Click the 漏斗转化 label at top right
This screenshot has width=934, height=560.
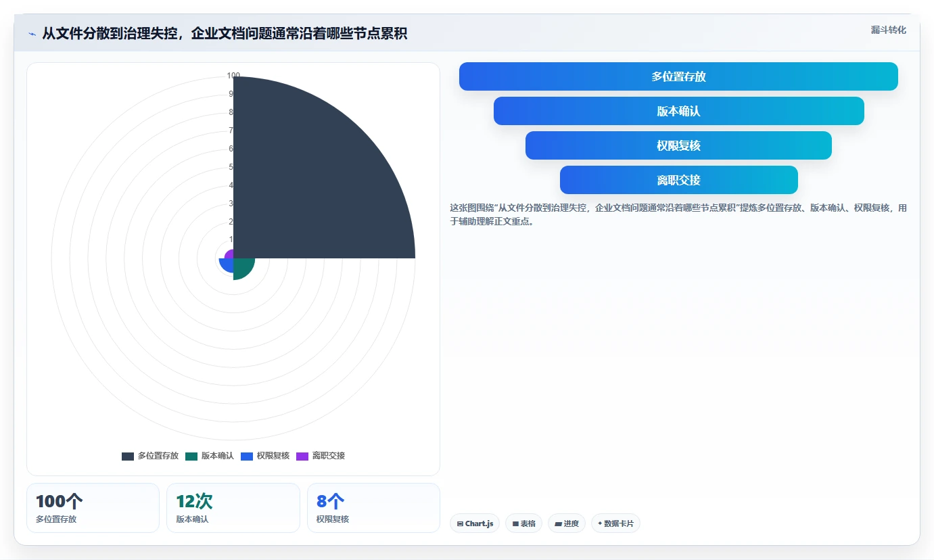(x=889, y=30)
